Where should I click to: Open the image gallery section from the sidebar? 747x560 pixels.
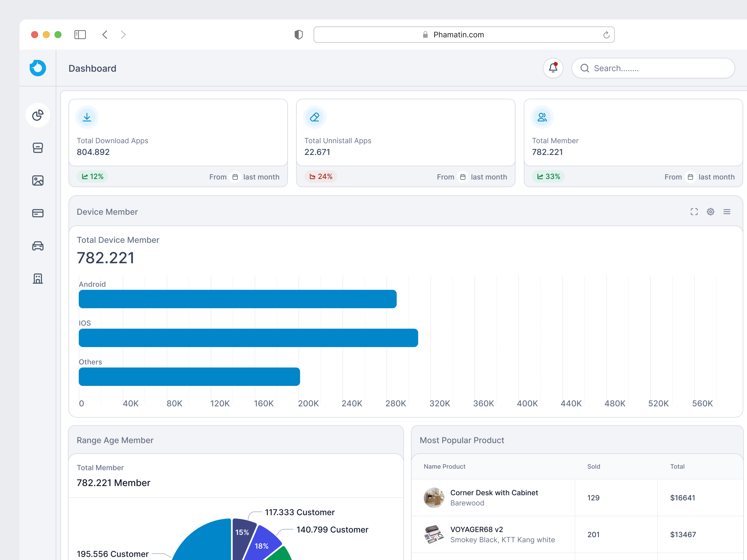tap(38, 180)
